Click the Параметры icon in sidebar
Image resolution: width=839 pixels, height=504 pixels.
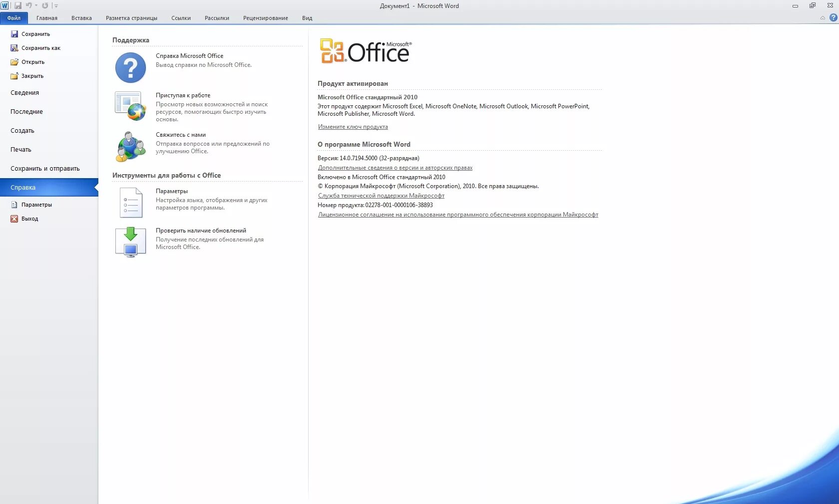(x=14, y=205)
